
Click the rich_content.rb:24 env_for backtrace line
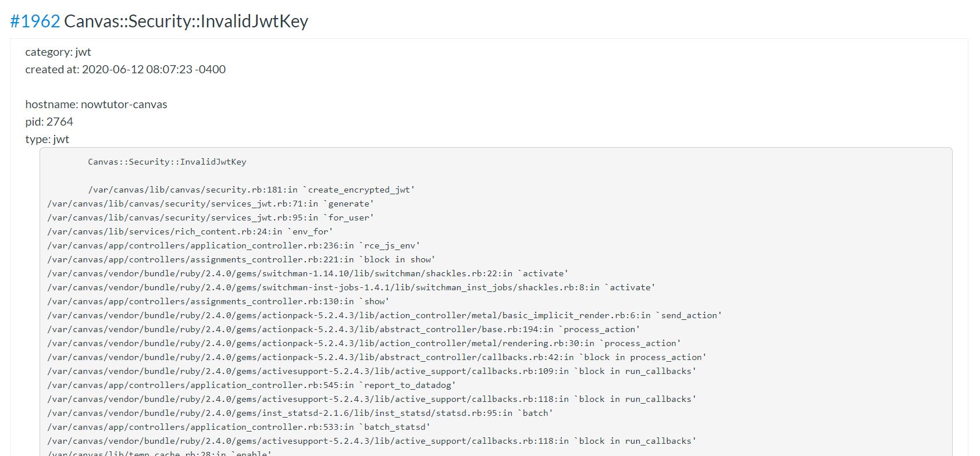point(190,231)
